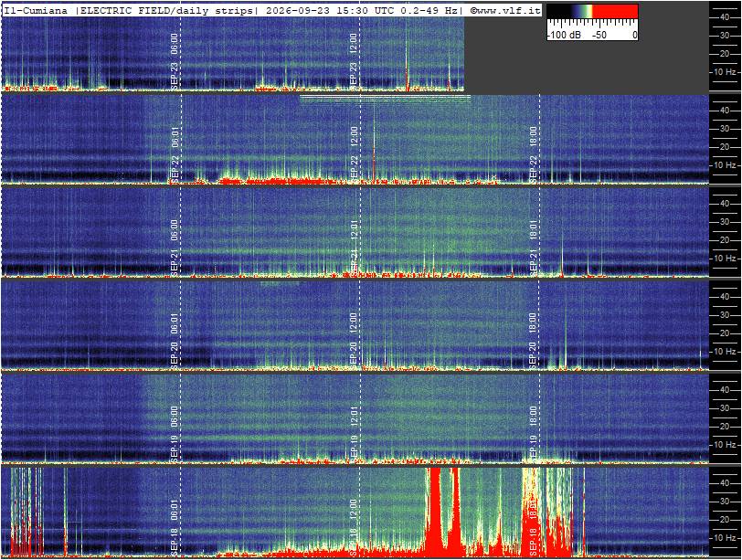
Task: Select the 20 axis label on SEP-21 strip
Action: point(725,240)
